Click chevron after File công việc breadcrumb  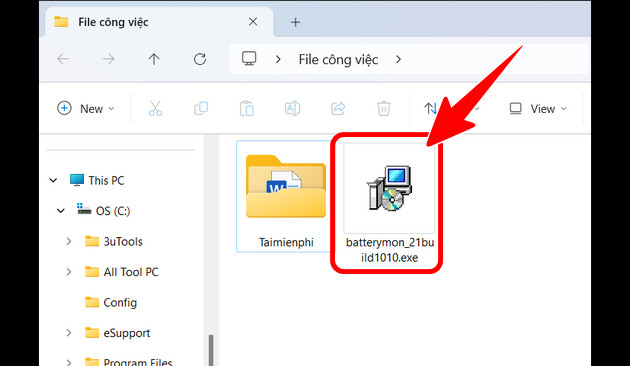tap(398, 59)
